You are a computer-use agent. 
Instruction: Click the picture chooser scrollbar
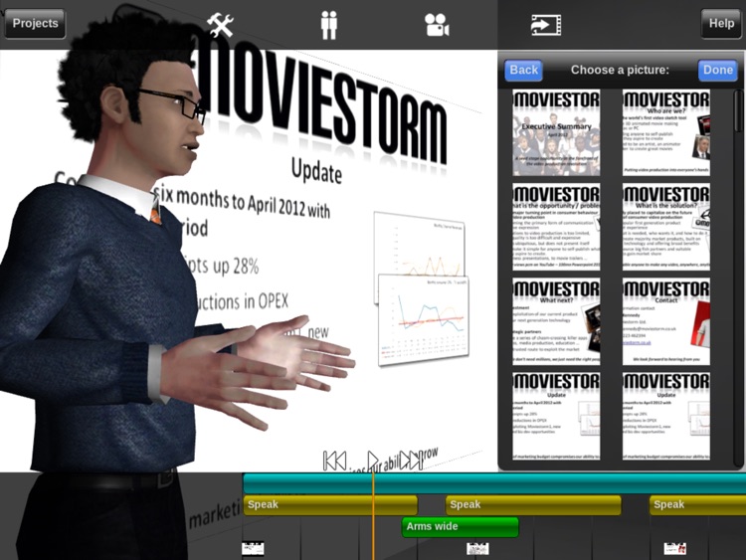[x=737, y=111]
